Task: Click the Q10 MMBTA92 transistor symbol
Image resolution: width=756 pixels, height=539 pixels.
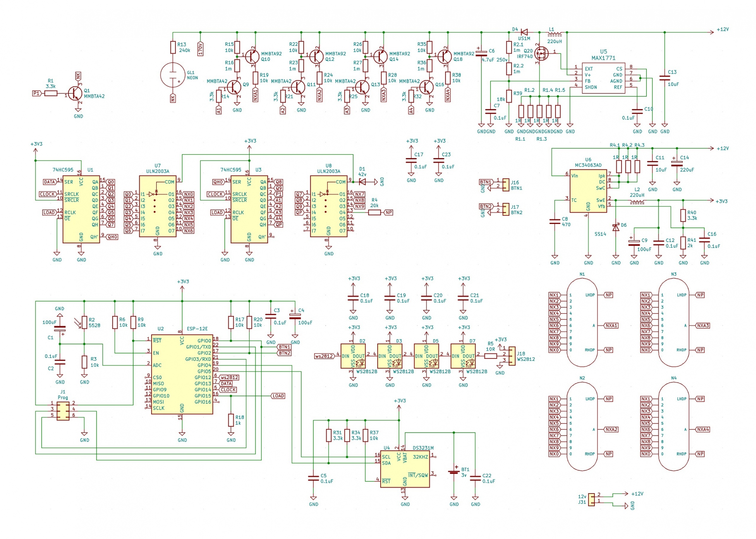Action: click(x=252, y=57)
